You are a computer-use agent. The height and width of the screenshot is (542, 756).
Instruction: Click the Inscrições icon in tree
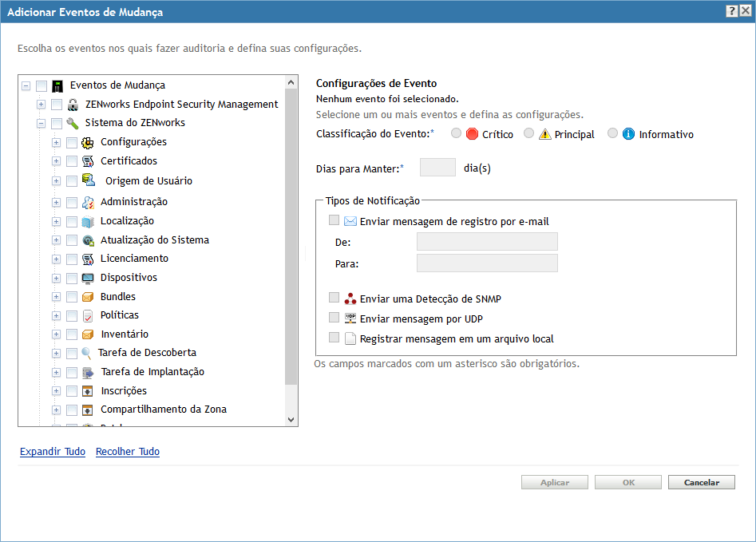click(x=87, y=391)
